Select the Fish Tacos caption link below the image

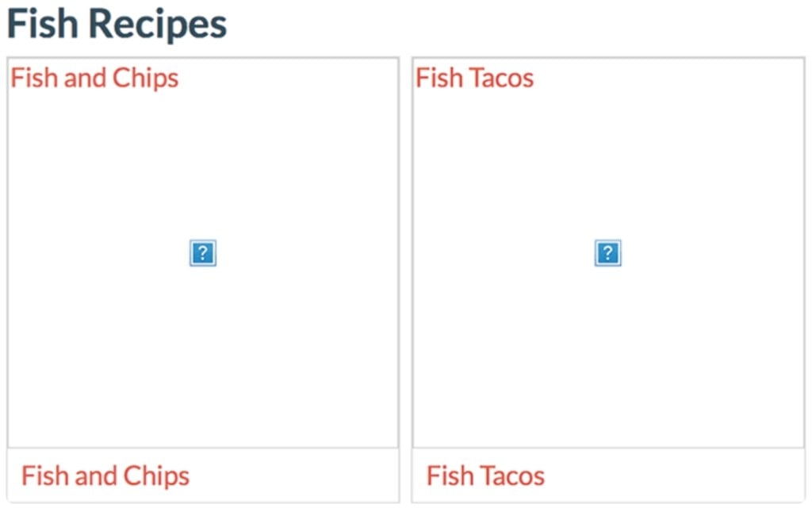(485, 476)
